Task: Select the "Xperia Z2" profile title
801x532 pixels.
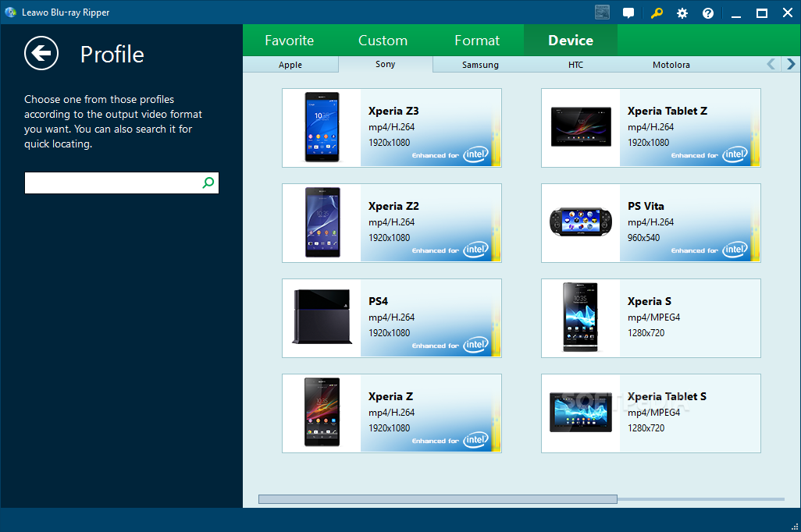Action: (393, 206)
